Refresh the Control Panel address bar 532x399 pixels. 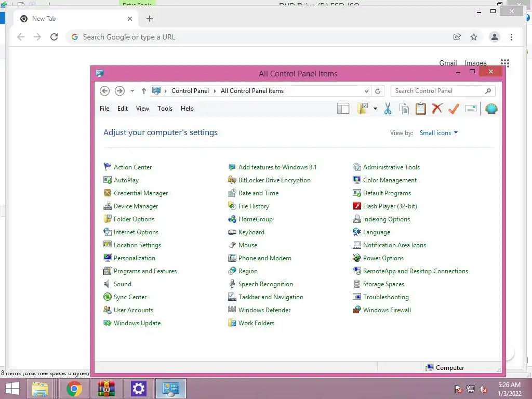(378, 91)
